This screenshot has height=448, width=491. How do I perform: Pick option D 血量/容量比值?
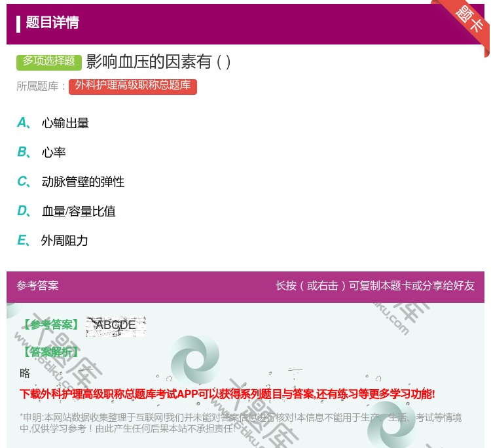click(x=79, y=211)
